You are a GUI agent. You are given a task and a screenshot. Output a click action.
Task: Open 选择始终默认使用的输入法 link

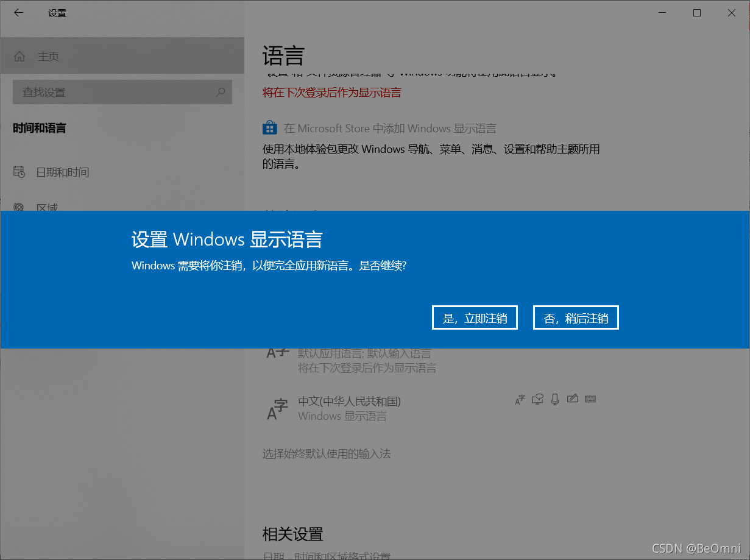[x=327, y=453]
